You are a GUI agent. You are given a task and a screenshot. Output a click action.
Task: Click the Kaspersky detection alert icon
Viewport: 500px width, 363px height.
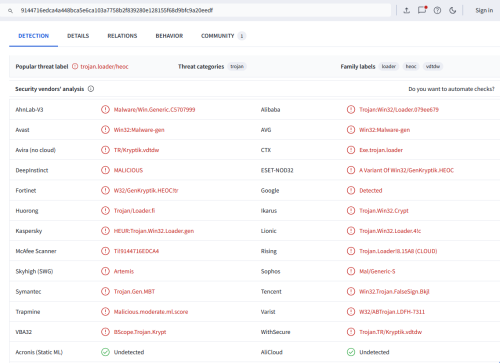coord(105,231)
